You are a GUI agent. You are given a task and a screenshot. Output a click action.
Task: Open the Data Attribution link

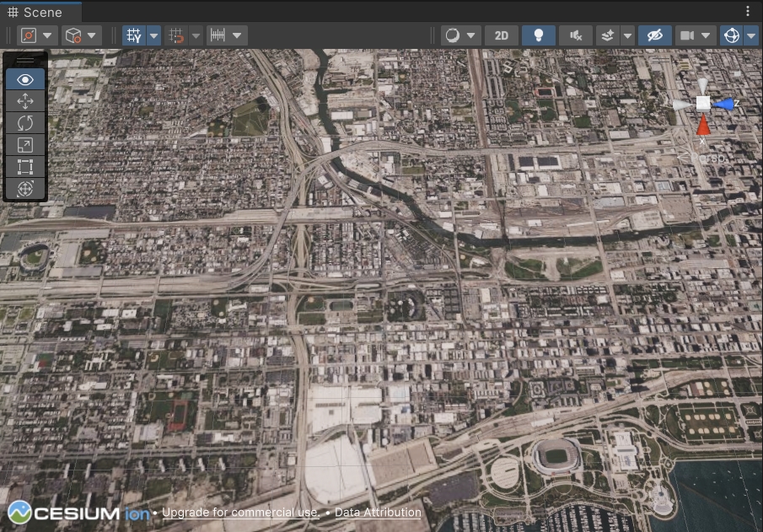point(378,513)
